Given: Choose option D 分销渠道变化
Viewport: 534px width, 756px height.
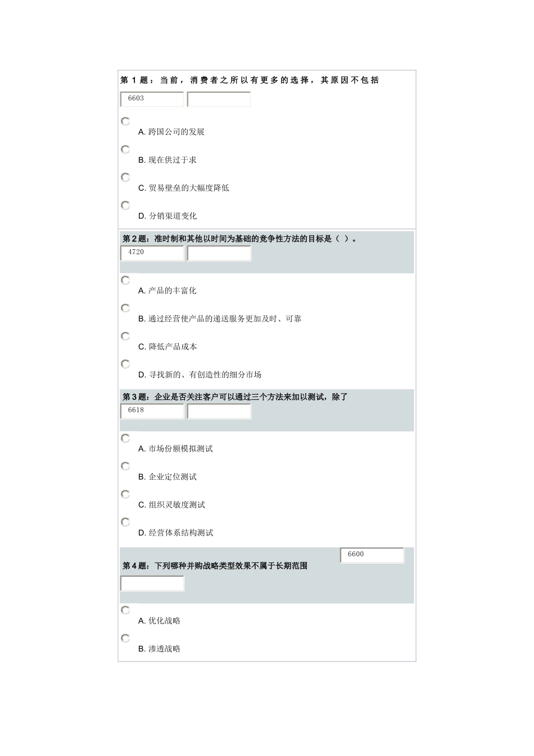Looking at the screenshot, I should (125, 205).
